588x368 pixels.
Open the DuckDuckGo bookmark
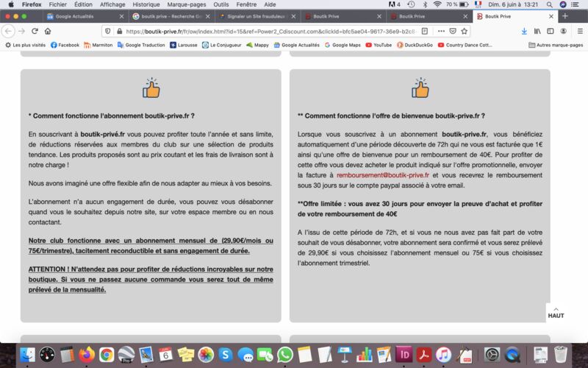point(415,45)
